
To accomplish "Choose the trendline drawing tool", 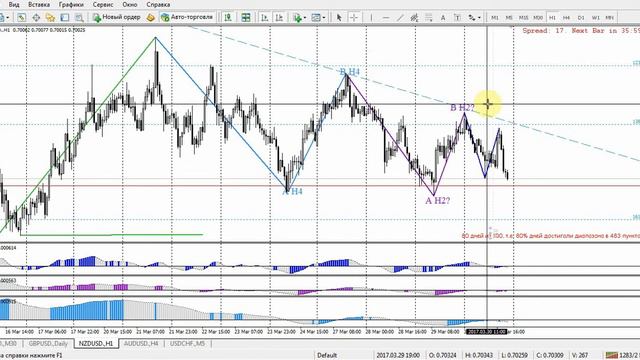I will [400, 17].
